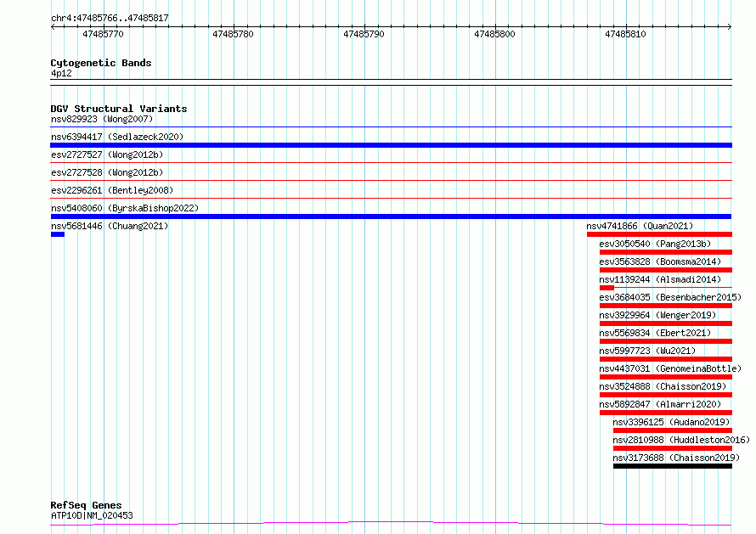Click the red bar under esv3050540
The image size is (756, 534).
tap(666, 252)
